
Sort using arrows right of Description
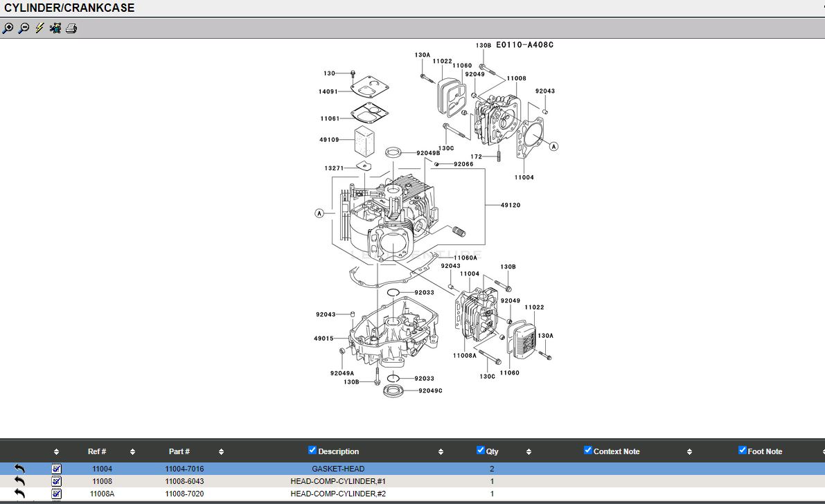coord(441,452)
